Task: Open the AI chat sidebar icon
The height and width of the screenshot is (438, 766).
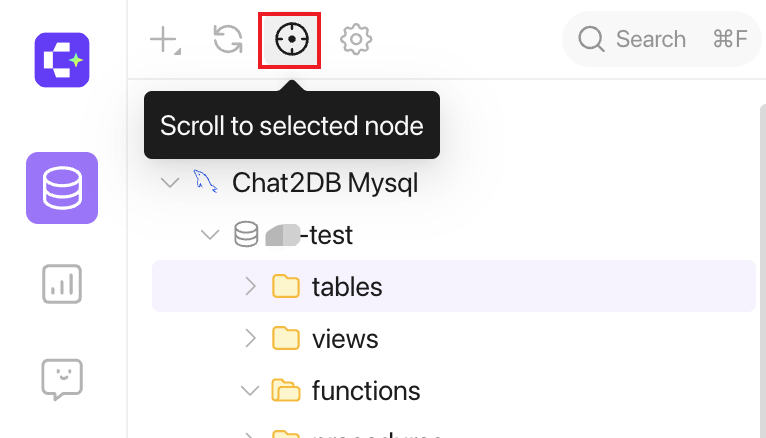Action: [62, 379]
